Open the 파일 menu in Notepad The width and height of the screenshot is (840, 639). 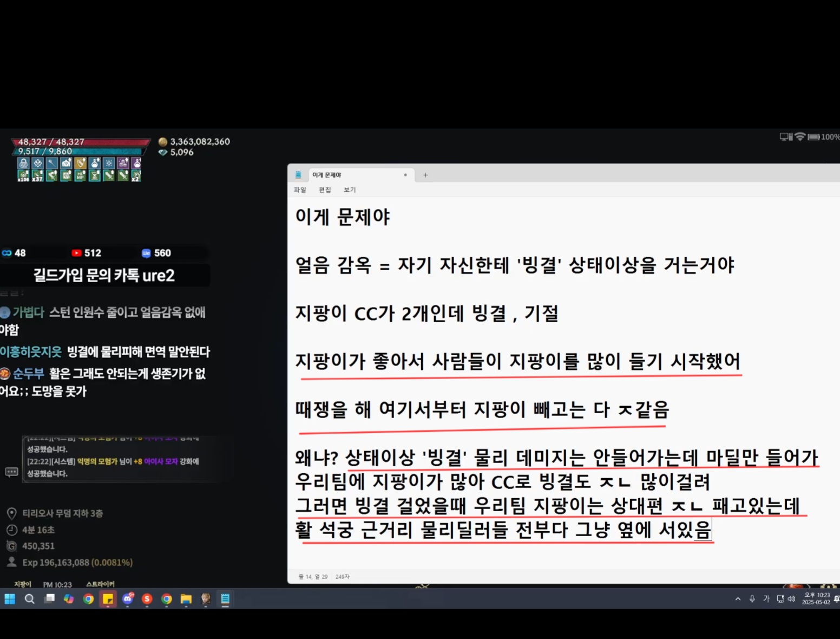coord(300,190)
